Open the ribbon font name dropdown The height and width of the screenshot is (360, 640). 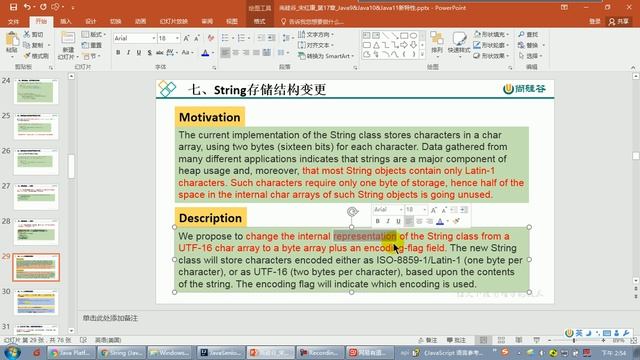click(154, 38)
